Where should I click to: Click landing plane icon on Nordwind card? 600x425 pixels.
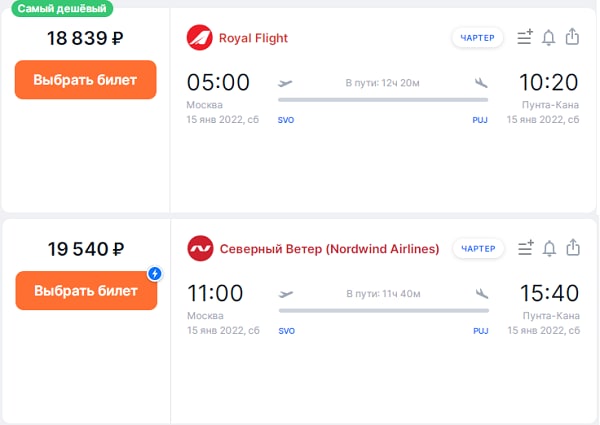[x=482, y=293]
